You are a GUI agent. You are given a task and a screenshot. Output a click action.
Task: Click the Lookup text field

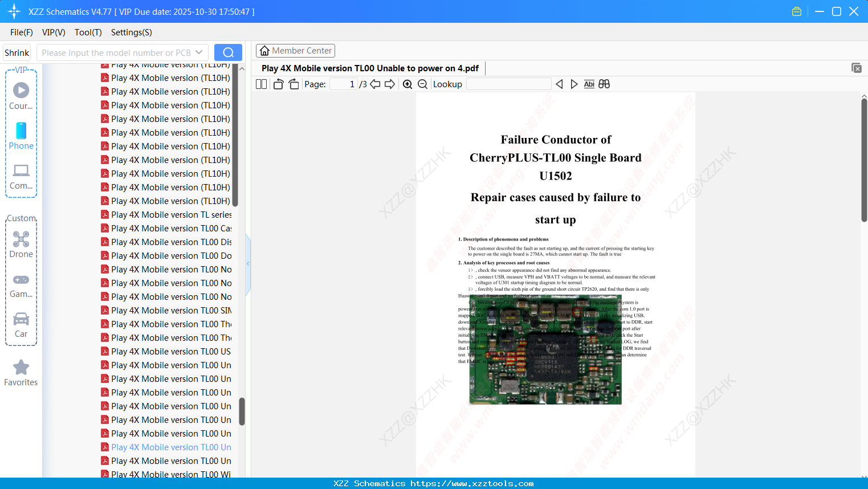509,84
